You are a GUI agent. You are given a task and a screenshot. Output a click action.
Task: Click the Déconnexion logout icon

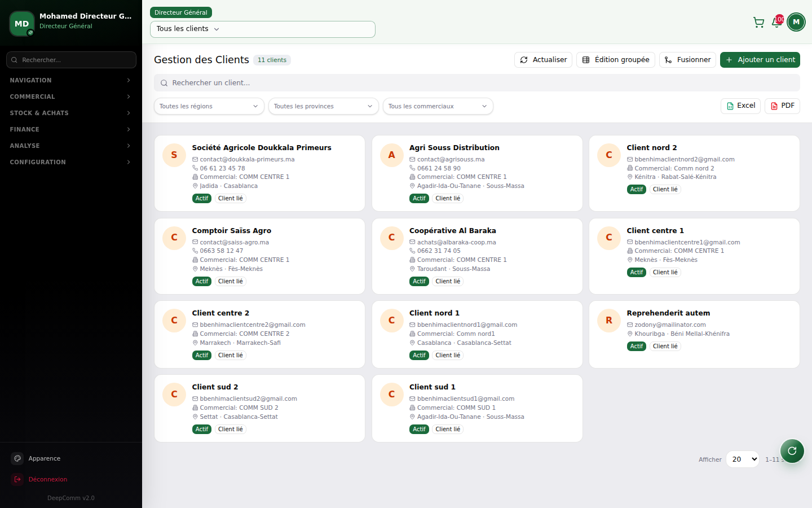(x=17, y=479)
